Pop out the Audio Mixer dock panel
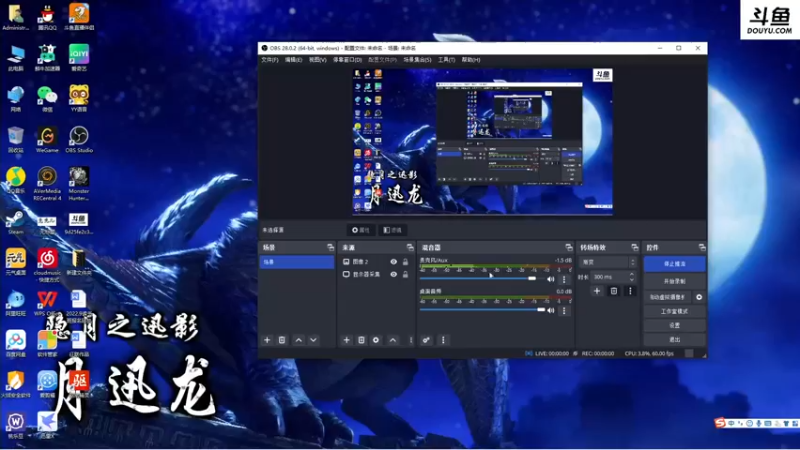 pyautogui.click(x=569, y=247)
